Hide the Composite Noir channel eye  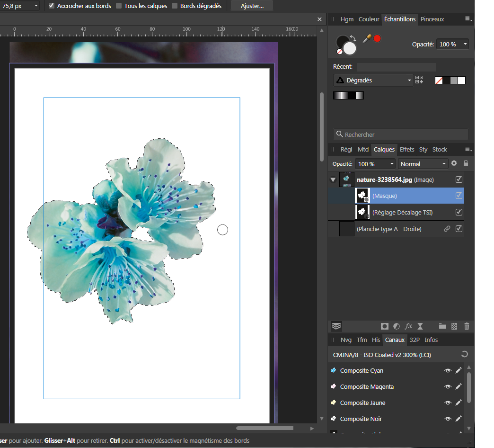[448, 419]
